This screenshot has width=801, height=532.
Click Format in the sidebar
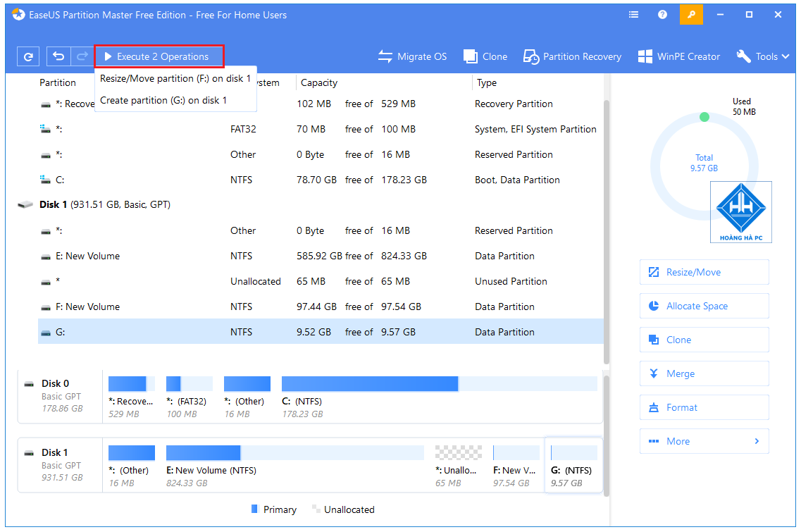coord(704,407)
